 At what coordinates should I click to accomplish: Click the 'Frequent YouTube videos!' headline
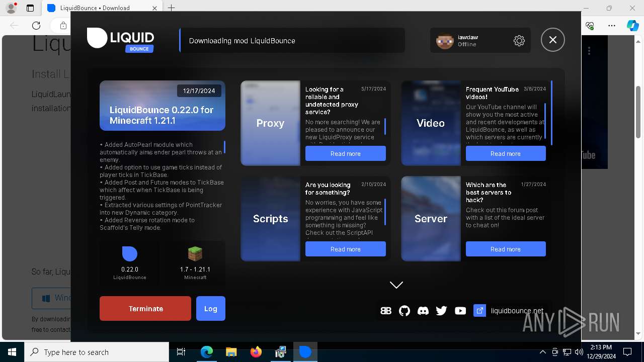492,93
